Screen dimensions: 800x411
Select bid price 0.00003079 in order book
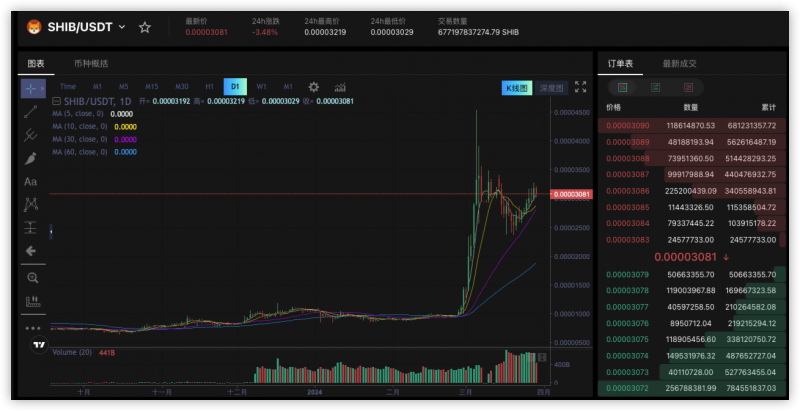click(x=628, y=274)
